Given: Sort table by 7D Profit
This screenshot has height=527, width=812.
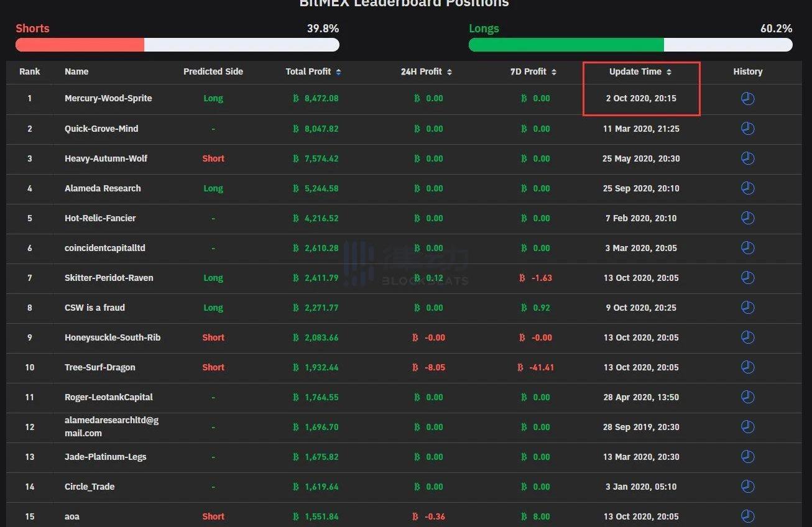Looking at the screenshot, I should [533, 71].
